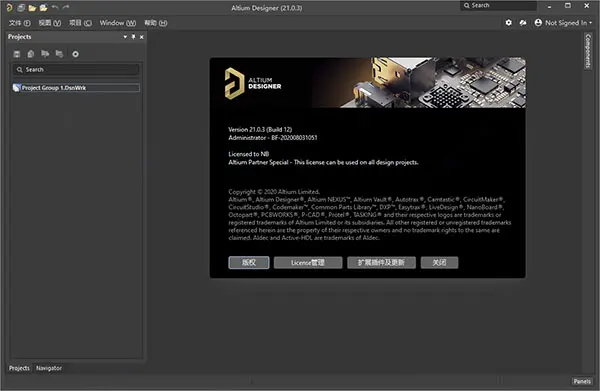Viewport: 600px width, 391px height.
Task: Open the Projects panel dropdown arrow
Action: point(125,37)
